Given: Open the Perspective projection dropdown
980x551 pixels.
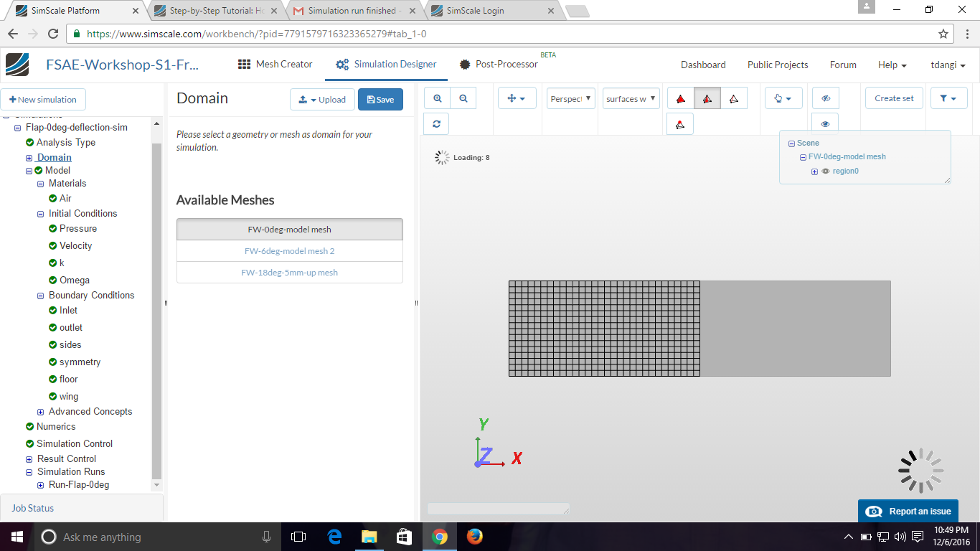Looking at the screenshot, I should [x=571, y=98].
